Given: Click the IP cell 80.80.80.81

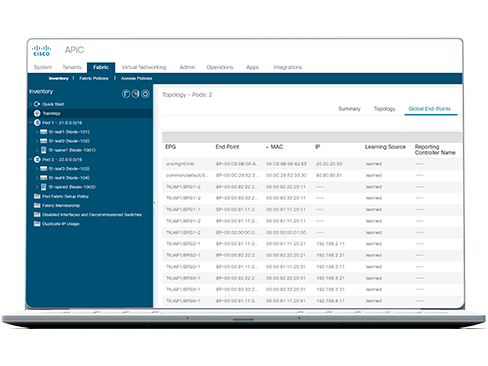Looking at the screenshot, I should click(x=329, y=175).
